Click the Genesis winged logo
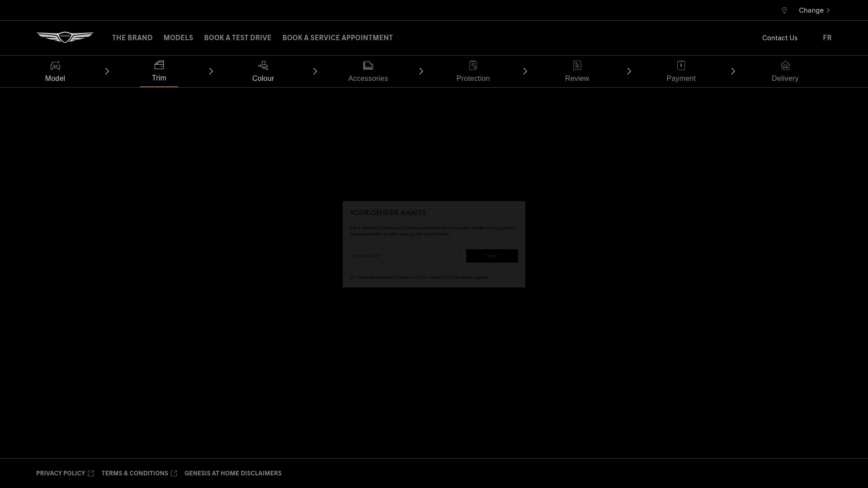The width and height of the screenshot is (868, 488). click(65, 38)
